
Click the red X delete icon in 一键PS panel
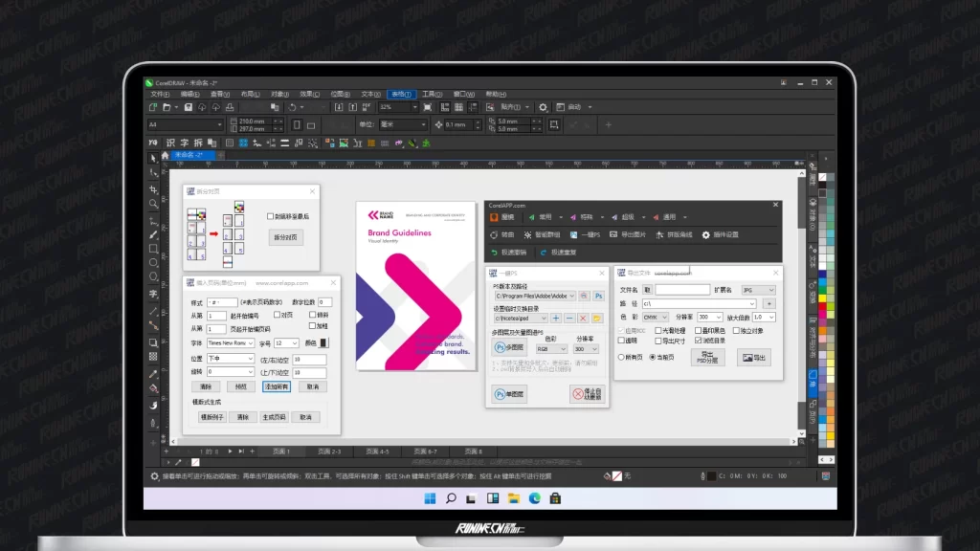point(582,318)
